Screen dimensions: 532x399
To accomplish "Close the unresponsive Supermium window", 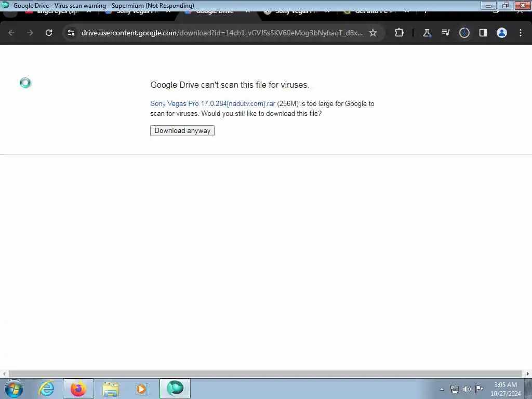I will coord(523,5).
